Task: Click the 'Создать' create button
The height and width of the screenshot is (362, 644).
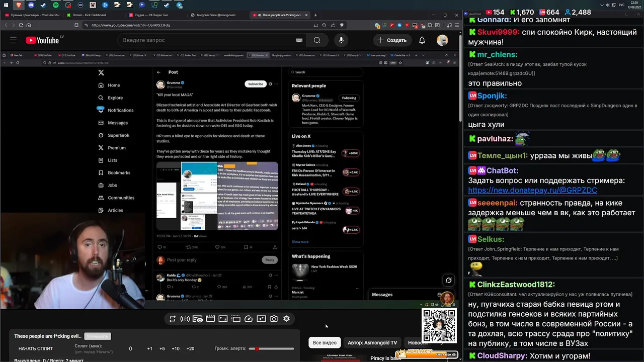Action: click(x=392, y=40)
